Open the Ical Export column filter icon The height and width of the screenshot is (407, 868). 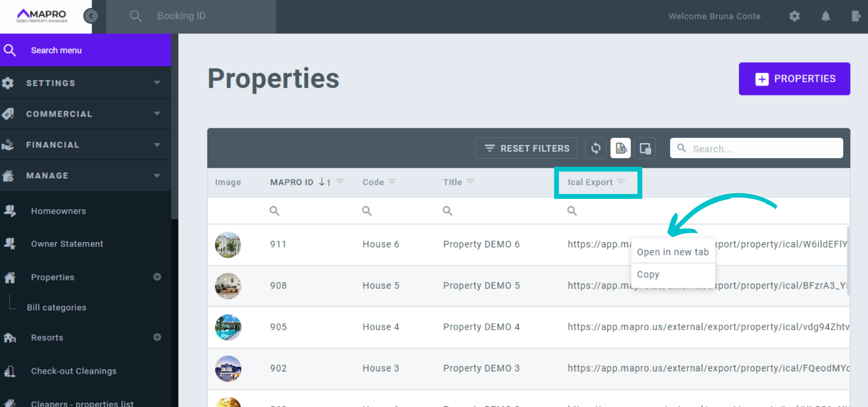click(621, 182)
